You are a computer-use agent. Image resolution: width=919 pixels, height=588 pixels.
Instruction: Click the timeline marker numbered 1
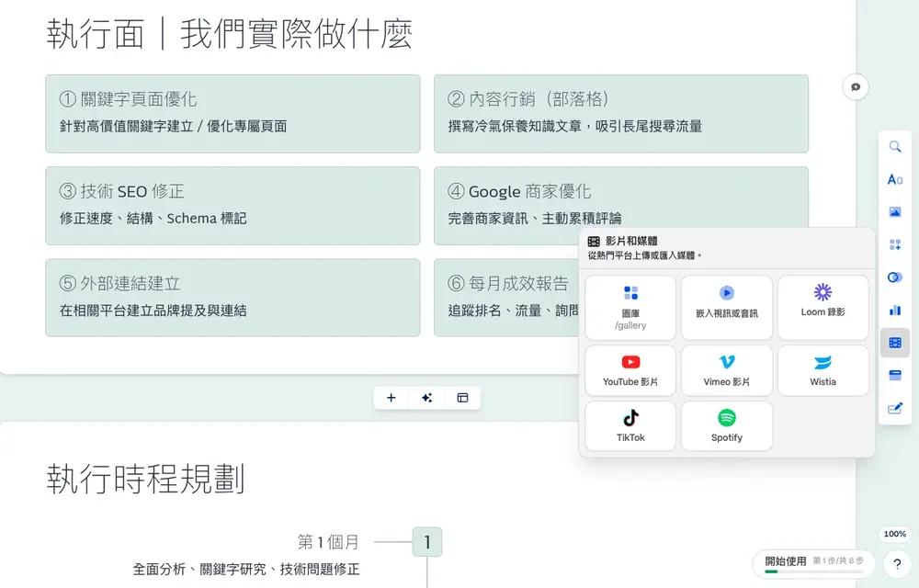point(427,542)
